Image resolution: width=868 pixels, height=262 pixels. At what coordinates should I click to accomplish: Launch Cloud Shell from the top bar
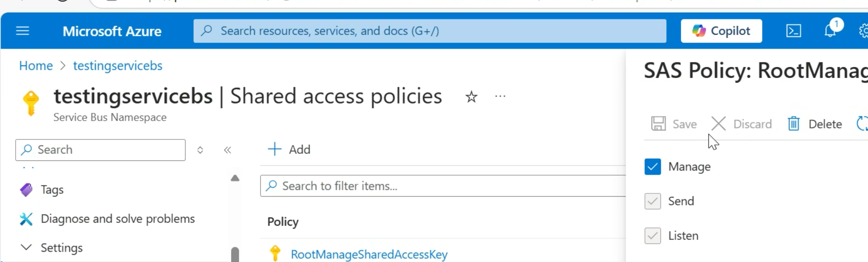(794, 31)
